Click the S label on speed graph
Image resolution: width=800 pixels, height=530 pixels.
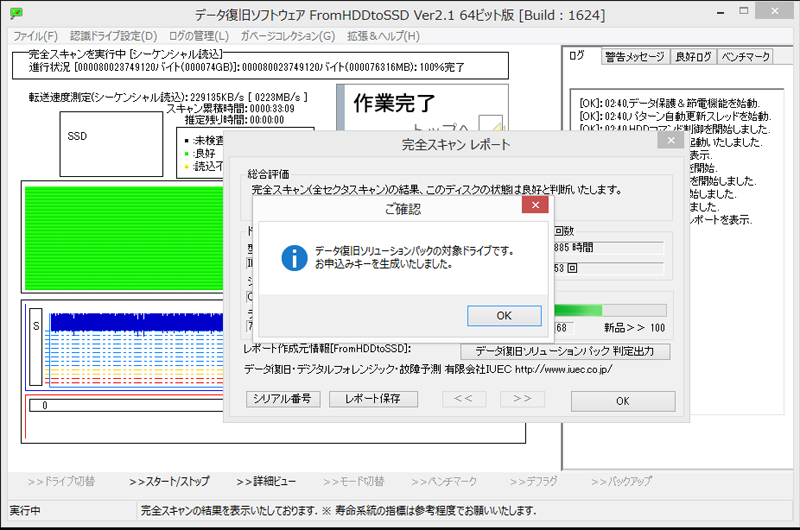36,347
